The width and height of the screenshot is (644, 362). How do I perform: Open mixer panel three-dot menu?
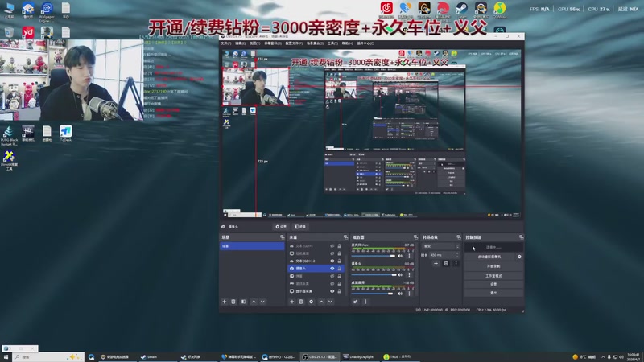point(365,302)
